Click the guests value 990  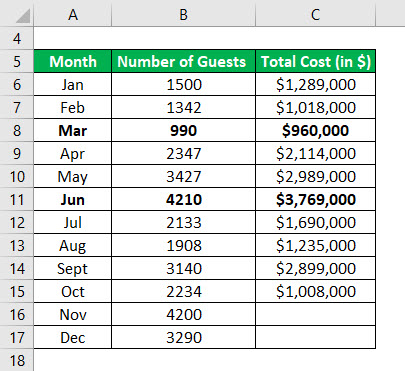[x=183, y=130]
